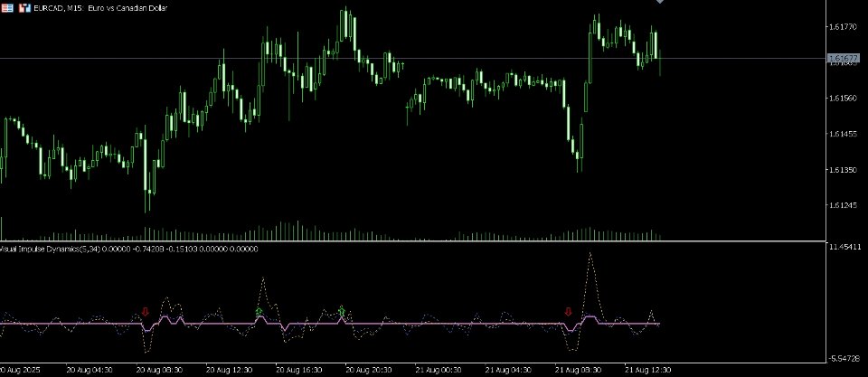Click the 20 Aug 16:30 time label
This screenshot has width=868, height=377.
[x=299, y=369]
